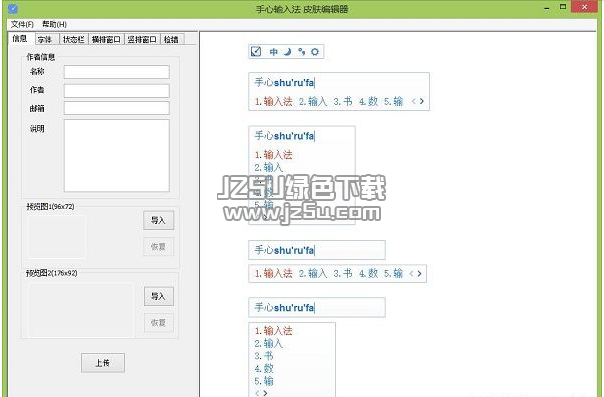Select candidate 3.书 in top horizontal preview

343,101
